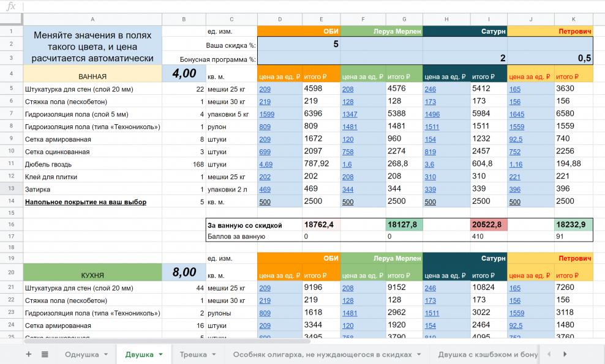Switch to the Однушка sheet tab
This screenshot has height=364, width=605.
(x=81, y=354)
